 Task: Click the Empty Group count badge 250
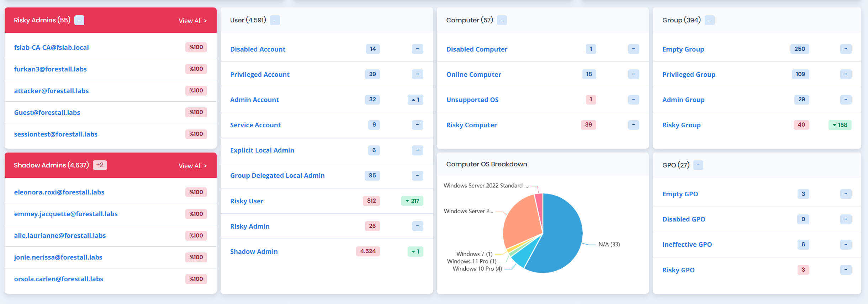[x=799, y=49]
